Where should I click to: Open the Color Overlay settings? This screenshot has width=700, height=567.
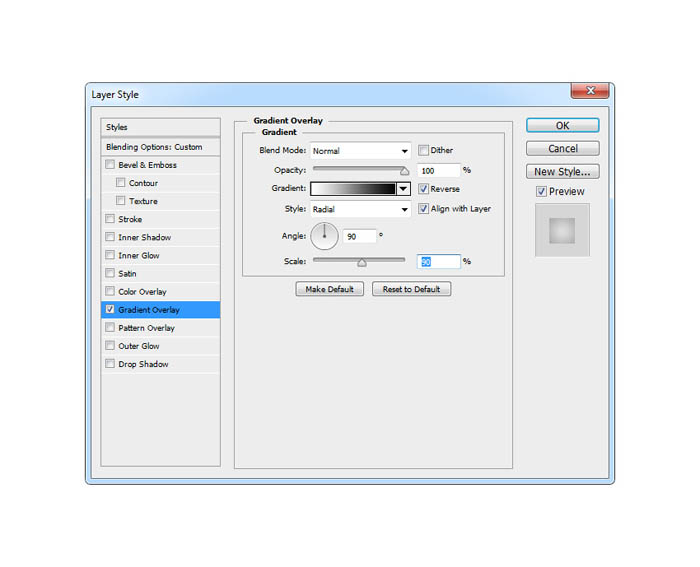[x=142, y=292]
